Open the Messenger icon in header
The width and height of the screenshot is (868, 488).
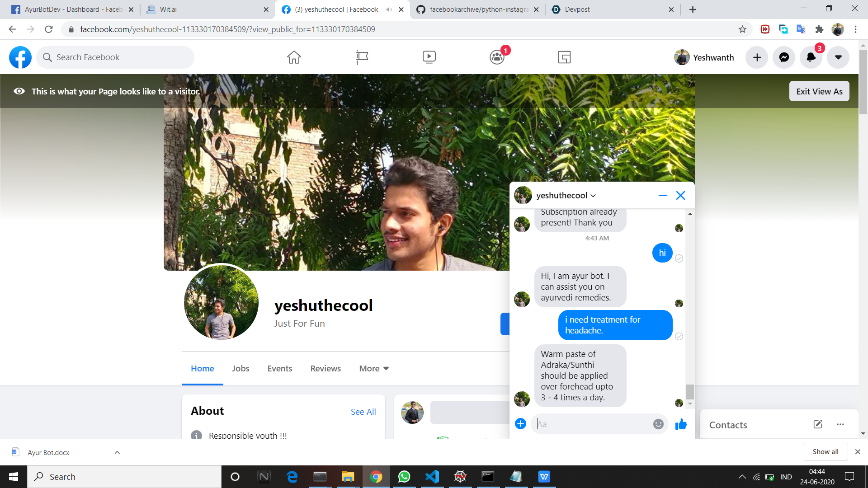point(784,57)
